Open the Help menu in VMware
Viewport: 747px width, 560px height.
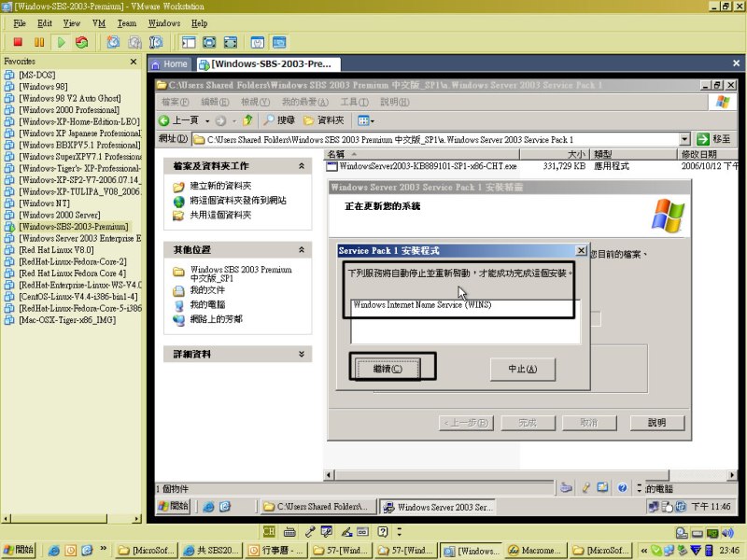tap(199, 23)
